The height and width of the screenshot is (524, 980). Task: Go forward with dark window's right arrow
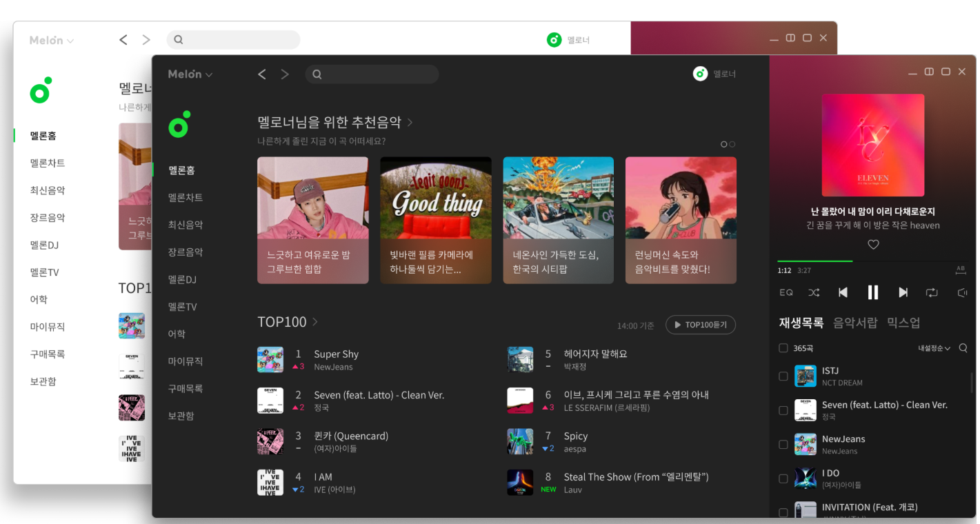[285, 74]
